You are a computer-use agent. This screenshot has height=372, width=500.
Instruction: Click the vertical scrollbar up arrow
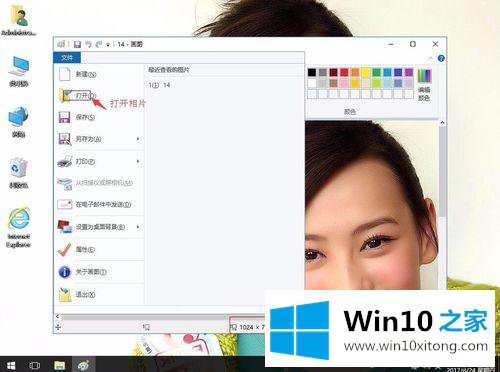point(442,123)
